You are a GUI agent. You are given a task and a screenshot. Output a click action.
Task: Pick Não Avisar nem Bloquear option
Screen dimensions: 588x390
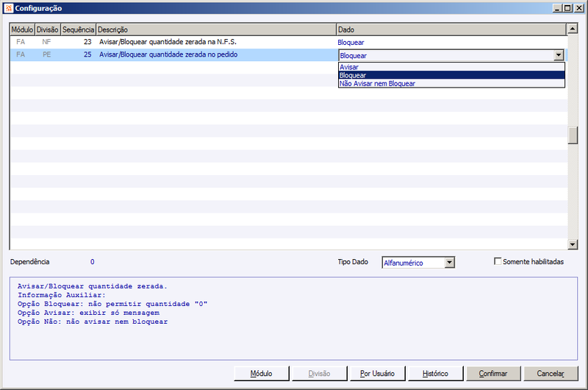pyautogui.click(x=451, y=83)
